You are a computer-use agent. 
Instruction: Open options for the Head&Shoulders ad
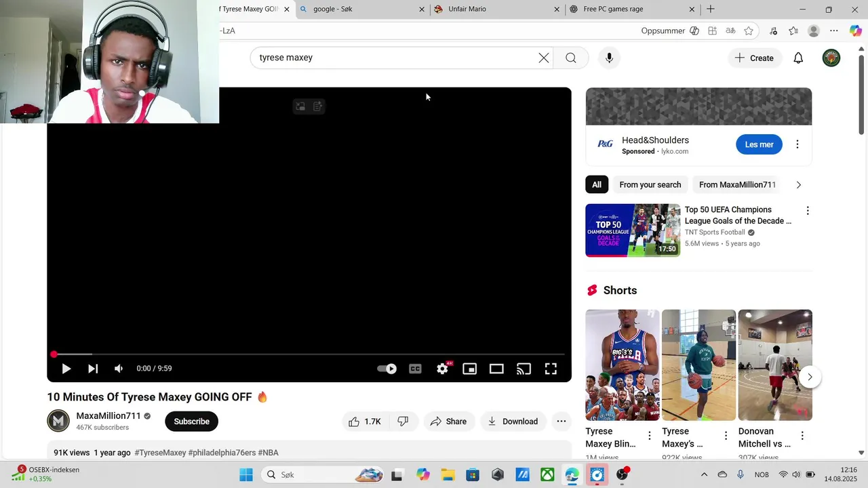pos(797,144)
